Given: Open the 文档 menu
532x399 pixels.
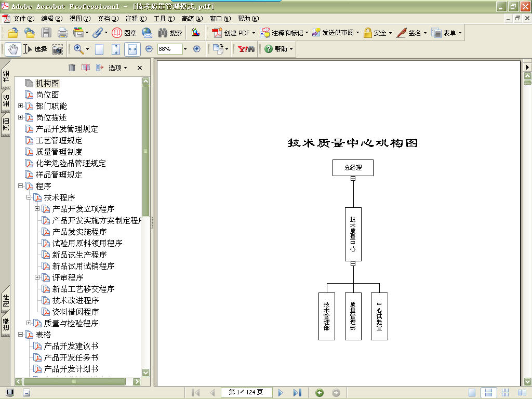Looking at the screenshot, I should [x=108, y=19].
